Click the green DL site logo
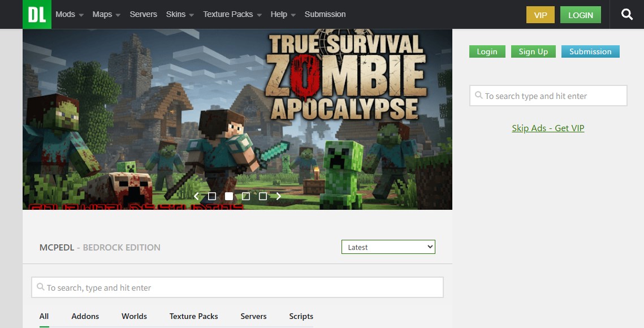 [37, 14]
